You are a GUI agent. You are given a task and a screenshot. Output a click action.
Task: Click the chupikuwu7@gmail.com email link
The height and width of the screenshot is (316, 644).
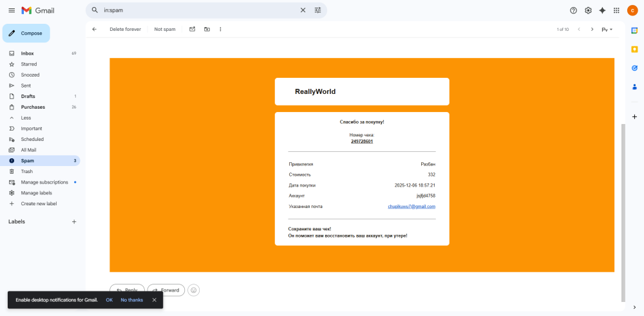(412, 207)
